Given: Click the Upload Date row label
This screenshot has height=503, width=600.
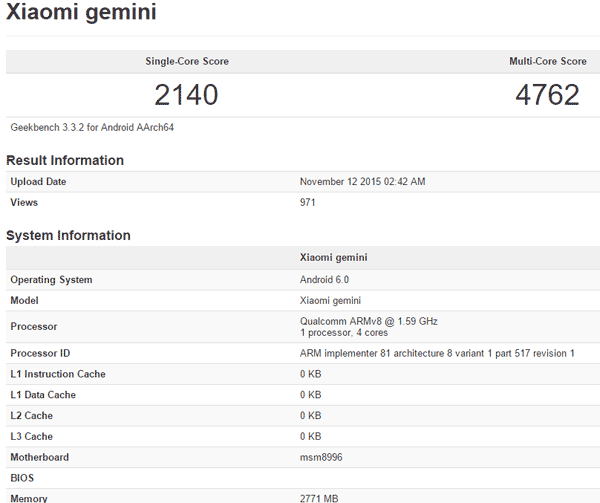Looking at the screenshot, I should (x=38, y=182).
